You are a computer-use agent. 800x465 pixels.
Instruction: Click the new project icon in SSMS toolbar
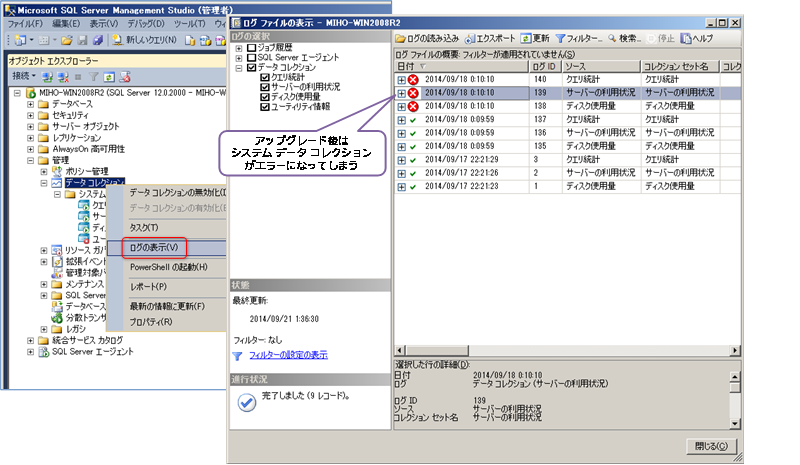pyautogui.click(x=20, y=40)
